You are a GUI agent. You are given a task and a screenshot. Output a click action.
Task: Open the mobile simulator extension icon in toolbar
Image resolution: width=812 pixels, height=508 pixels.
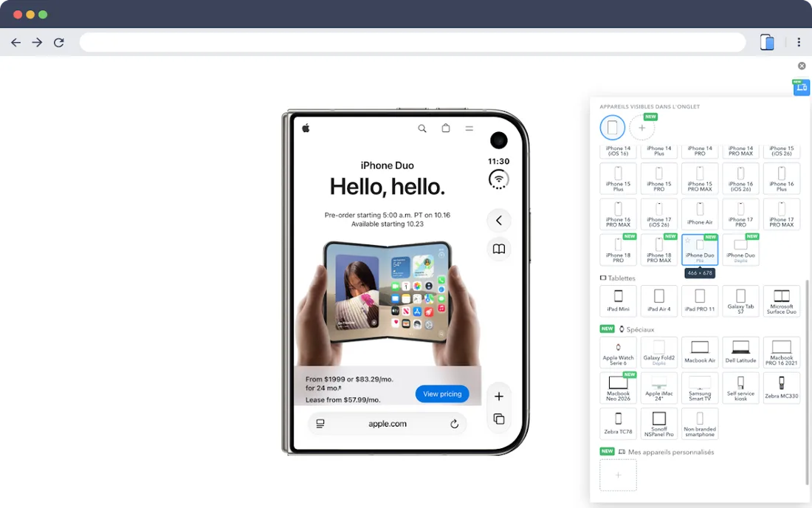(x=767, y=43)
